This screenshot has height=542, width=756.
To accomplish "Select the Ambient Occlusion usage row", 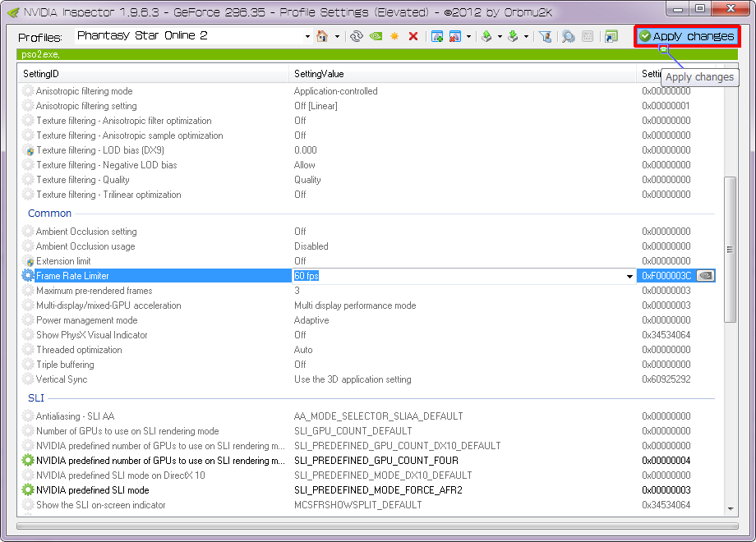I will point(367,246).
